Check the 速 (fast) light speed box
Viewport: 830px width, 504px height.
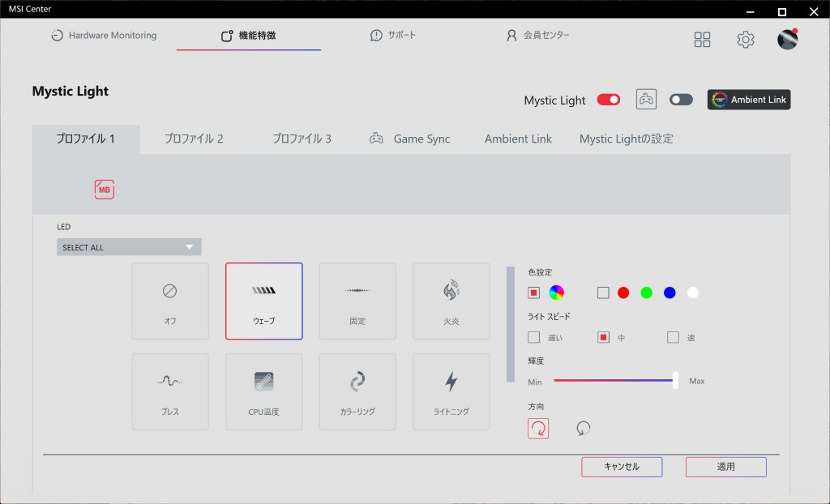pos(673,337)
